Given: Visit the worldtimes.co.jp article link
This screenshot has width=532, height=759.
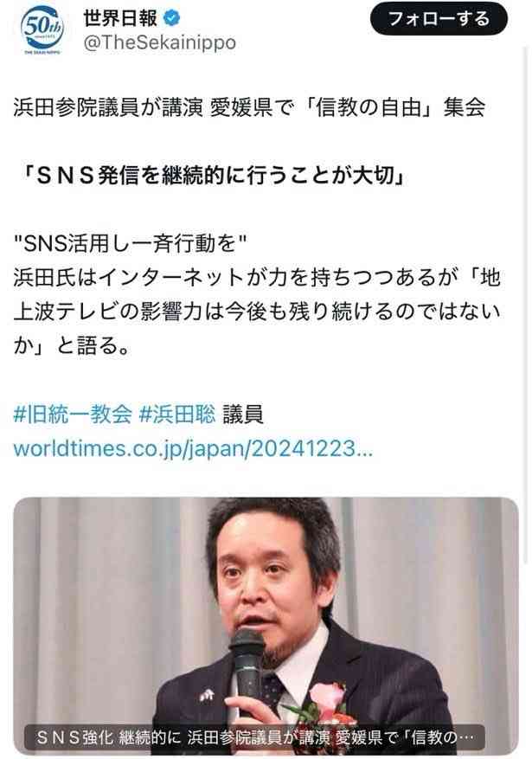Looking at the screenshot, I should pyautogui.click(x=193, y=448).
